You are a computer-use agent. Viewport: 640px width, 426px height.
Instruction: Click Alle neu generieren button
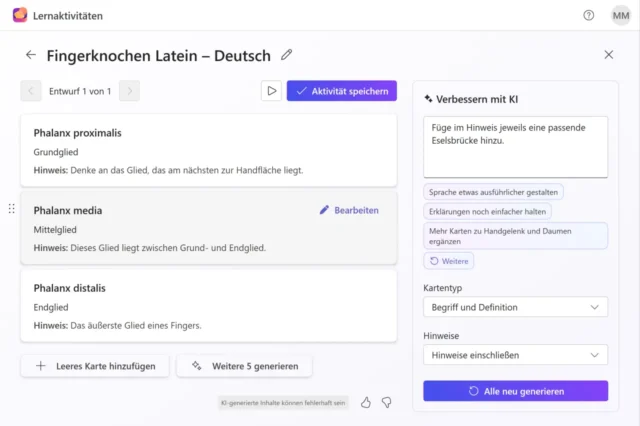coord(516,391)
